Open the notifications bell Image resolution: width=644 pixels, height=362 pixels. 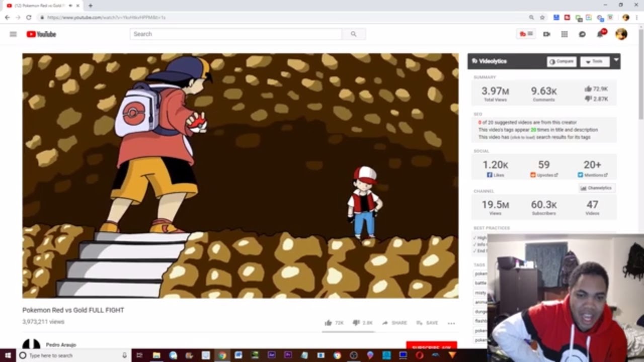click(x=601, y=34)
